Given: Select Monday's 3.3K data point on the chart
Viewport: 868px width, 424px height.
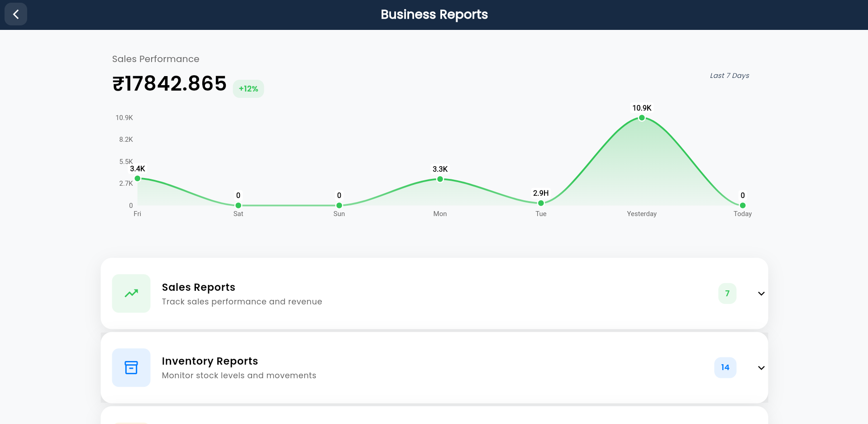Looking at the screenshot, I should click(x=440, y=179).
